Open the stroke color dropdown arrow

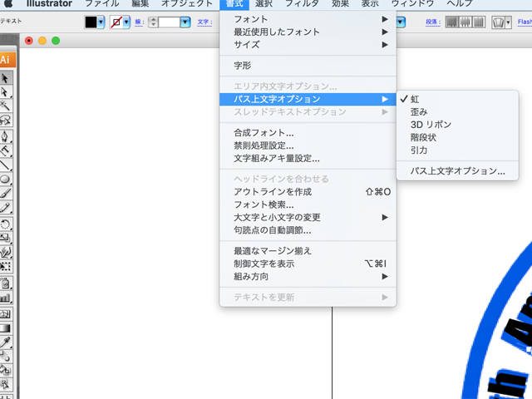pos(126,22)
